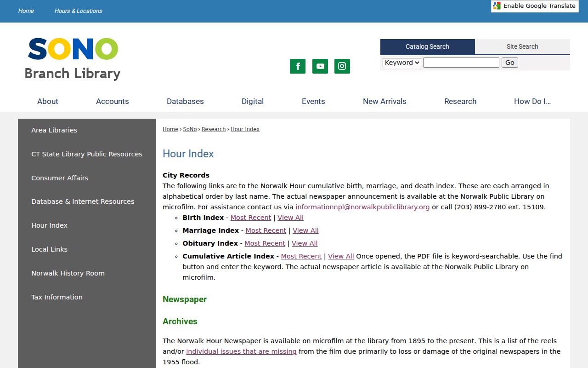Open Birth Index View All link

tap(290, 218)
